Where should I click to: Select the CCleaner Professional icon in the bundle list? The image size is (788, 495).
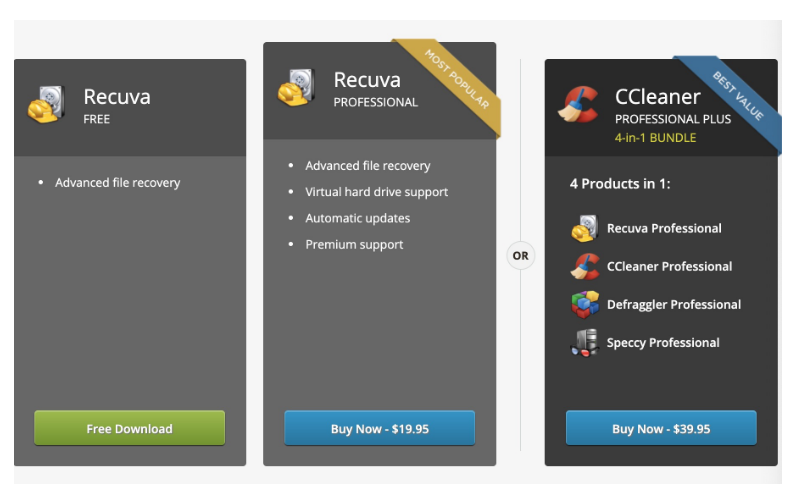[x=585, y=266]
